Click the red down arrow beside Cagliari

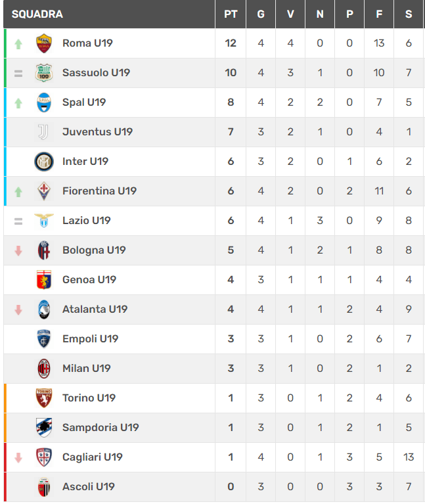point(18,458)
